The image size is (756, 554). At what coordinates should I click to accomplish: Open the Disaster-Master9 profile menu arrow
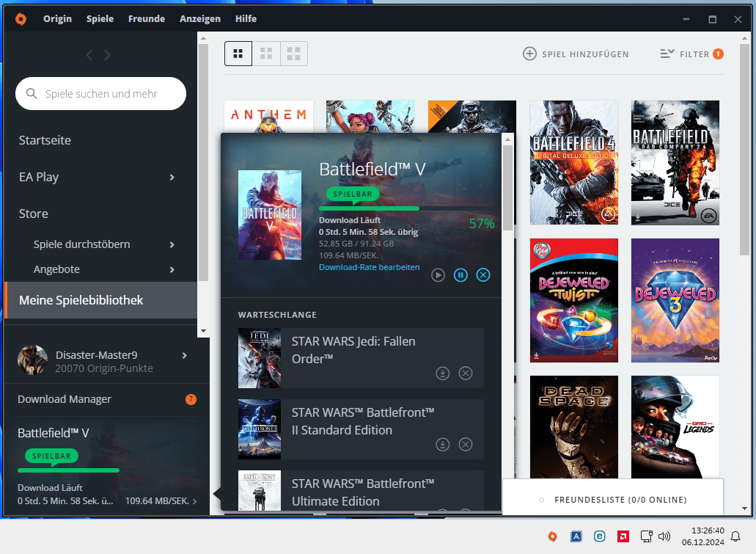[184, 356]
